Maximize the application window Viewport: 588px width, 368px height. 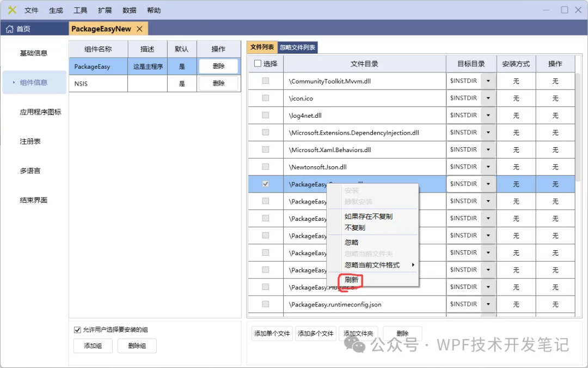(x=565, y=10)
